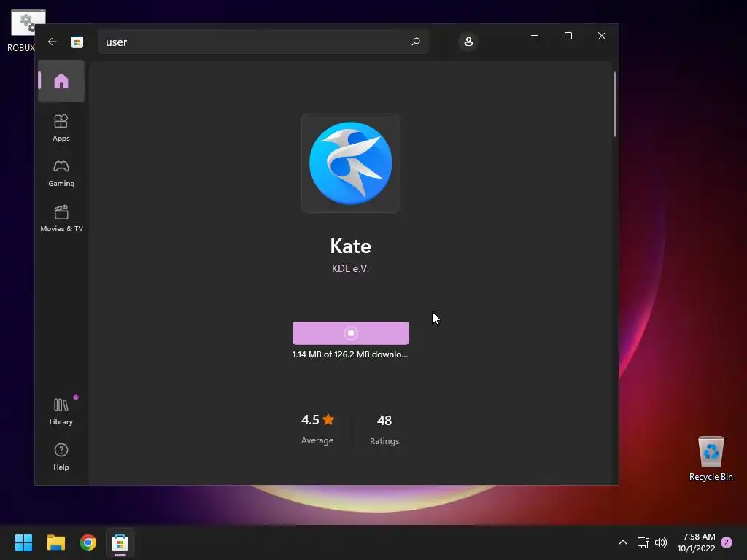
Task: Open Movies & TV section
Action: tap(61, 218)
